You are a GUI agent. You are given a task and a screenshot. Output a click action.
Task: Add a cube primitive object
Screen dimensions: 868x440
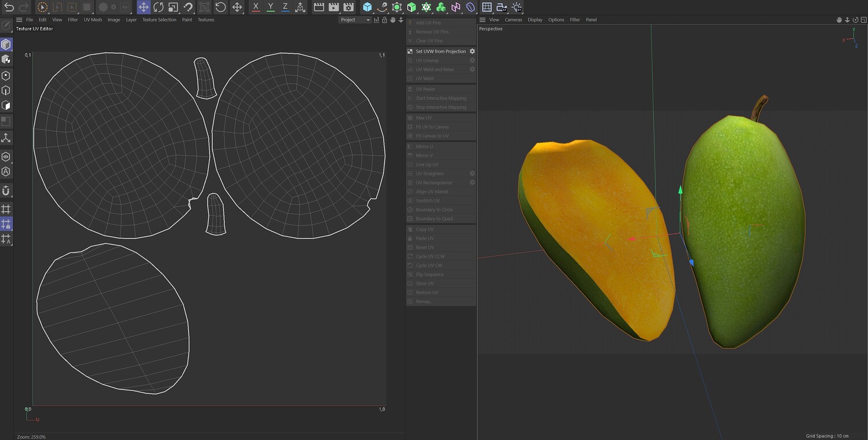(367, 8)
